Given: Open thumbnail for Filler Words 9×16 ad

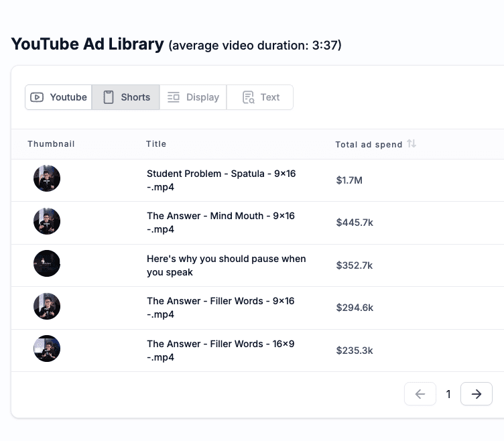Looking at the screenshot, I should tap(47, 306).
